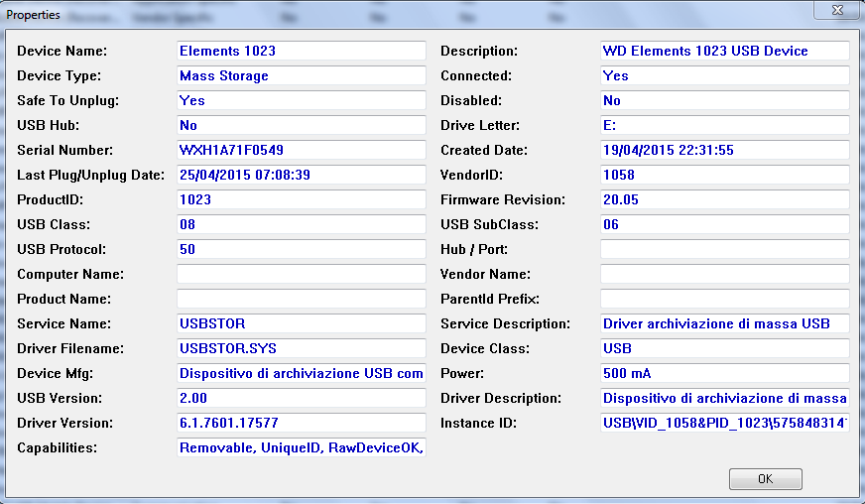This screenshot has width=865, height=504.
Task: Click the 'Device Name:' label
Action: click(62, 51)
